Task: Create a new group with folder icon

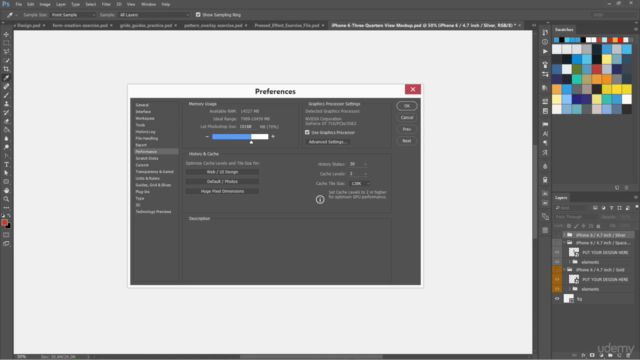Action: [x=610, y=355]
